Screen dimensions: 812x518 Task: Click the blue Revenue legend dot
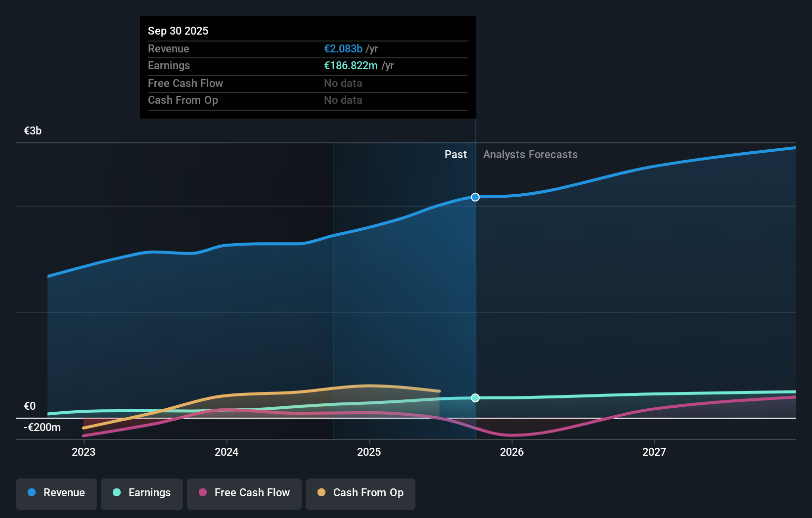(x=32, y=492)
